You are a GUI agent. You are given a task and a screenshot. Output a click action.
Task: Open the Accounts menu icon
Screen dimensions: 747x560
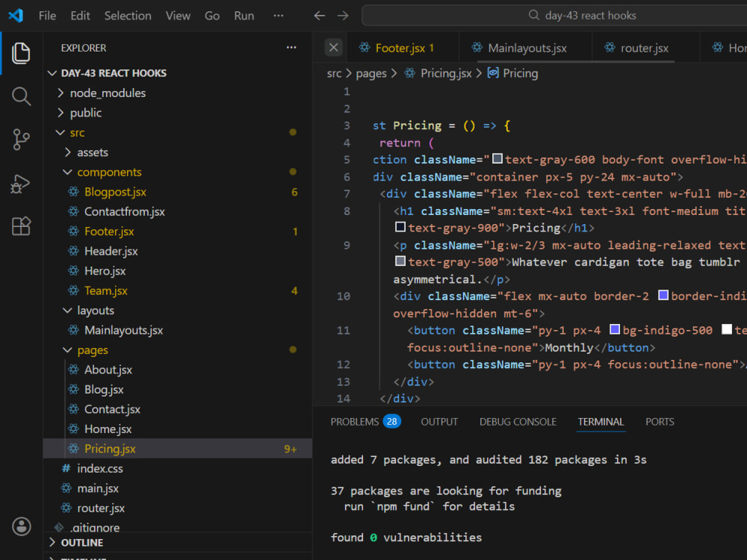tap(22, 526)
